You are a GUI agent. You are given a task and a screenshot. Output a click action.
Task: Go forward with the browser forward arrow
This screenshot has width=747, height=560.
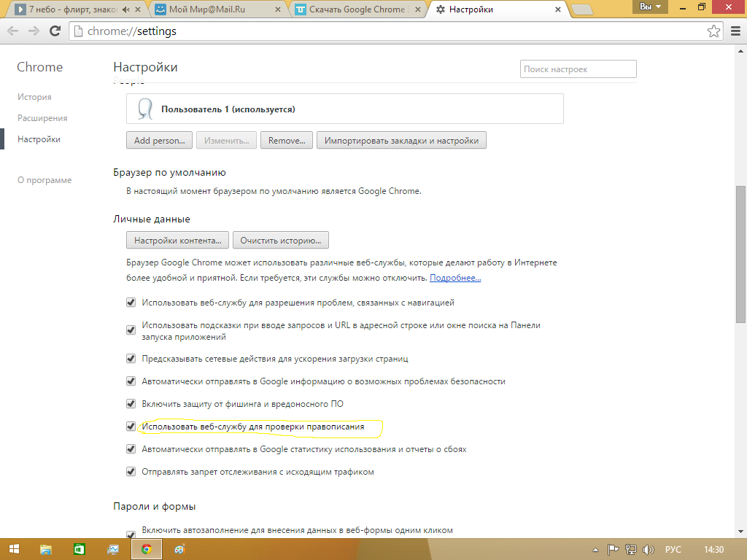pos(34,31)
